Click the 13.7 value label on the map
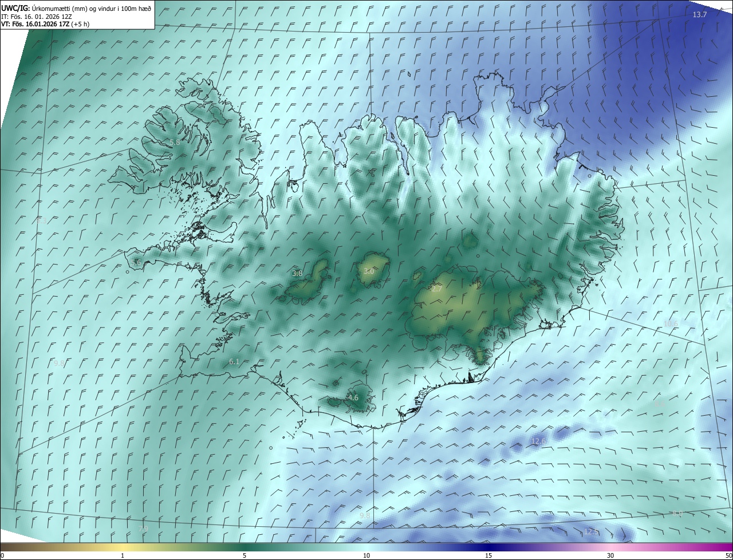The height and width of the screenshot is (560, 733). coord(700,14)
